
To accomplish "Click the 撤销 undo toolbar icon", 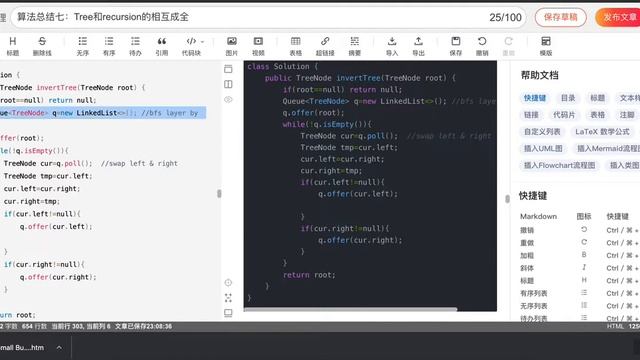I will coord(482,46).
